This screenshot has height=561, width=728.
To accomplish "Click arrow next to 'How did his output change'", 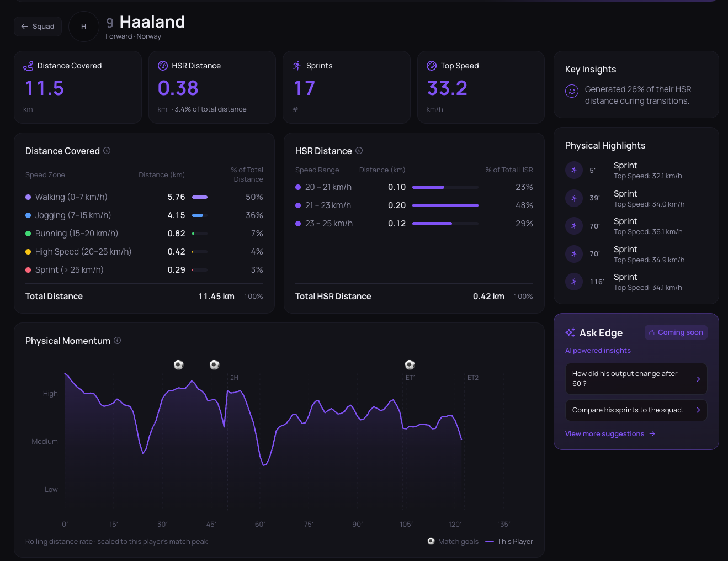I will coord(697,379).
